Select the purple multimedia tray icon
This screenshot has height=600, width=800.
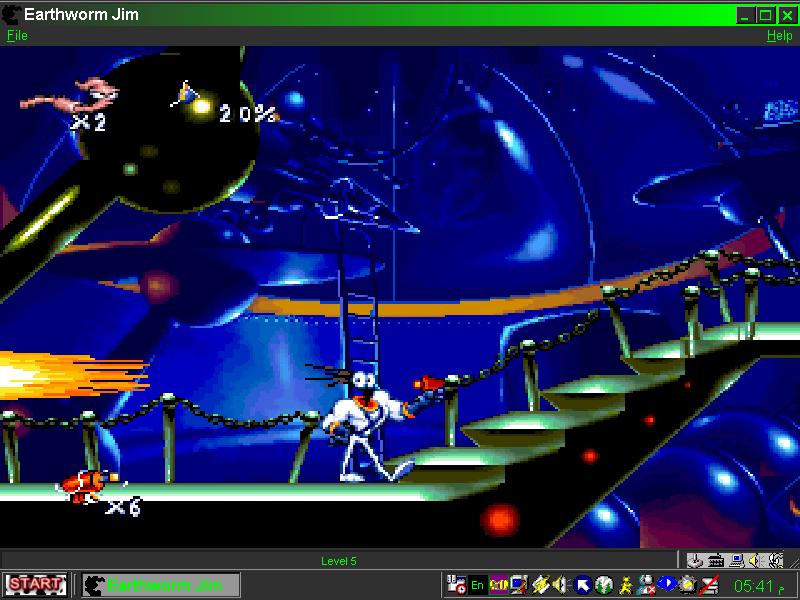click(497, 585)
